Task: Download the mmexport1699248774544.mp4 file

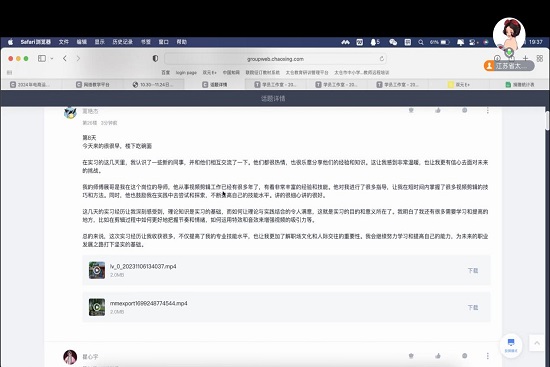Action: pyautogui.click(x=472, y=307)
